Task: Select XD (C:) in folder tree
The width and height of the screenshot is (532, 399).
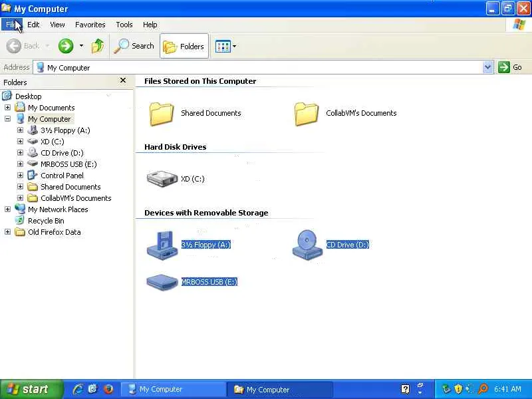Action: 53,142
